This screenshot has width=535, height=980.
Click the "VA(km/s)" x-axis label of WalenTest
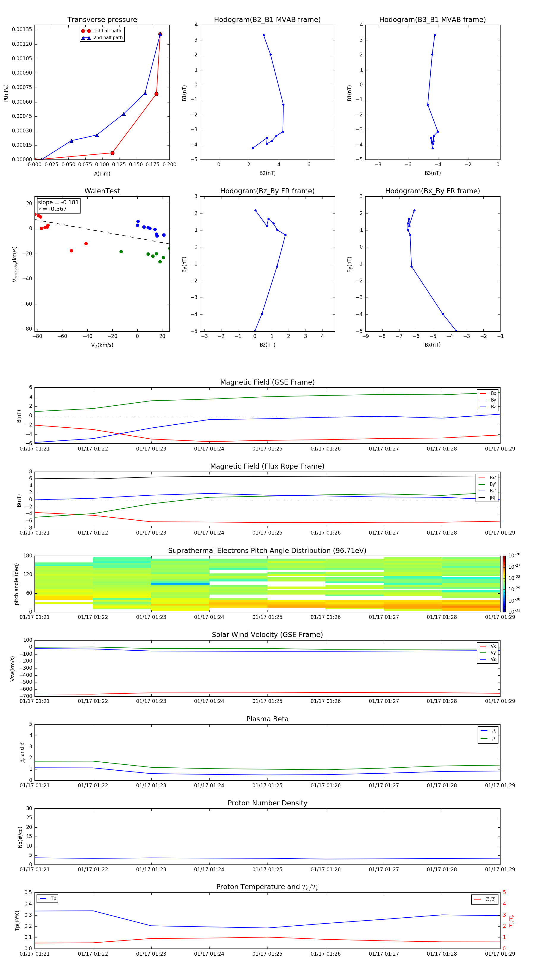(x=102, y=345)
